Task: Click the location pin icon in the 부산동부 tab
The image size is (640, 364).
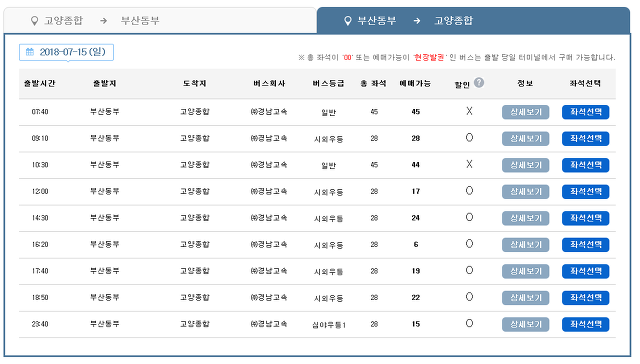Action: click(348, 20)
